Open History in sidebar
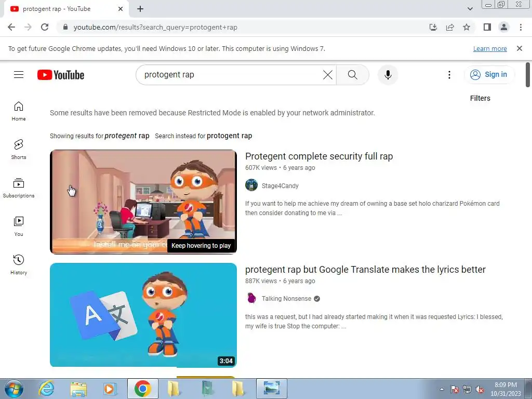The width and height of the screenshot is (532, 399). point(19,264)
